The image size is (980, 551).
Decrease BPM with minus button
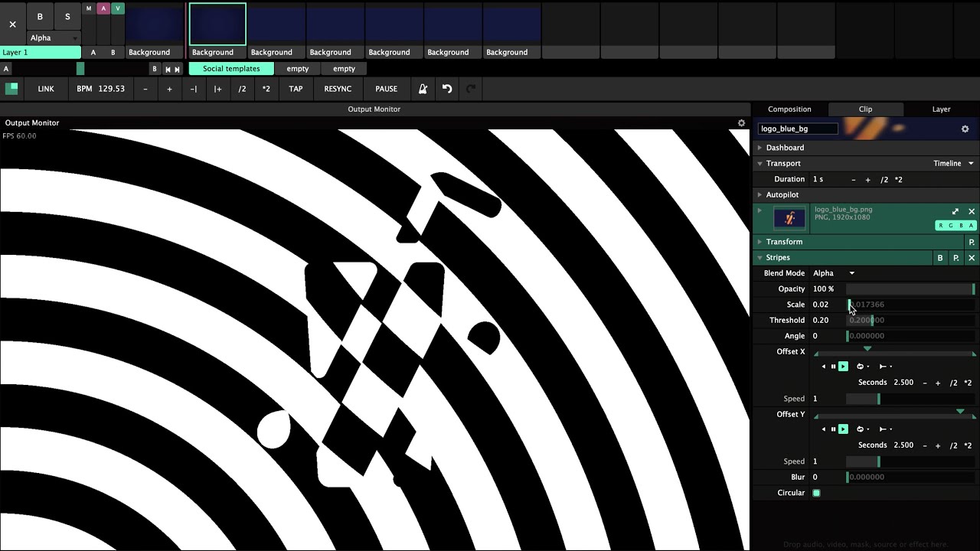tap(145, 89)
